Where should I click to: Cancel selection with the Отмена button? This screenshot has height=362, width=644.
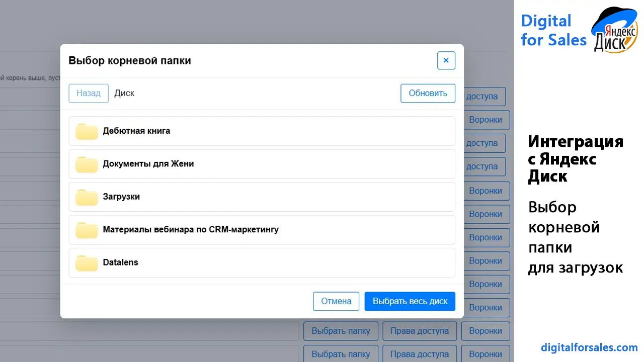point(336,301)
